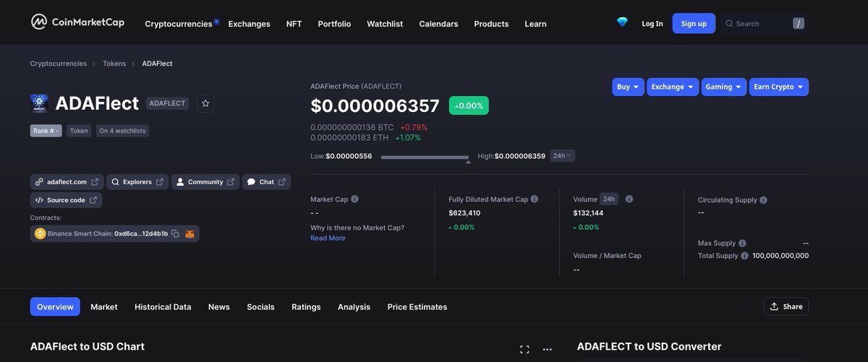The height and width of the screenshot is (362, 868).
Task: Focus the Search input field
Action: [765, 24]
